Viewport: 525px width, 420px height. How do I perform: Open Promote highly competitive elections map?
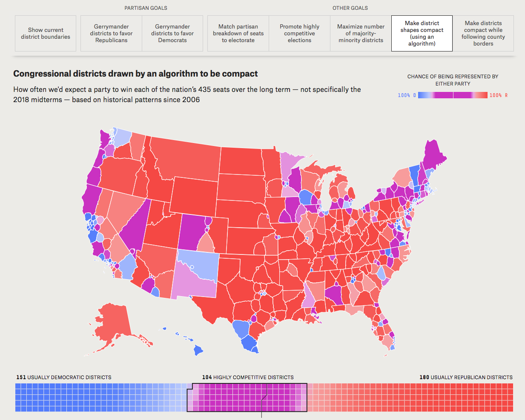(299, 34)
